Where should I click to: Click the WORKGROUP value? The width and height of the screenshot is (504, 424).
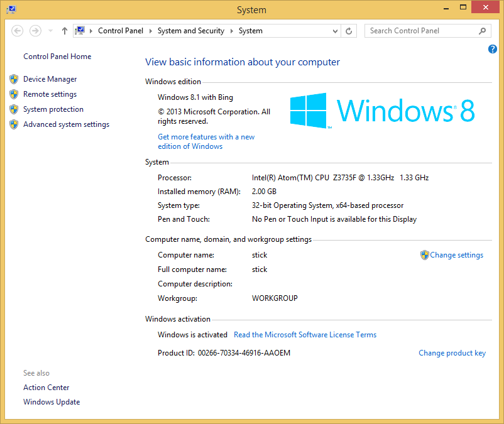click(275, 298)
